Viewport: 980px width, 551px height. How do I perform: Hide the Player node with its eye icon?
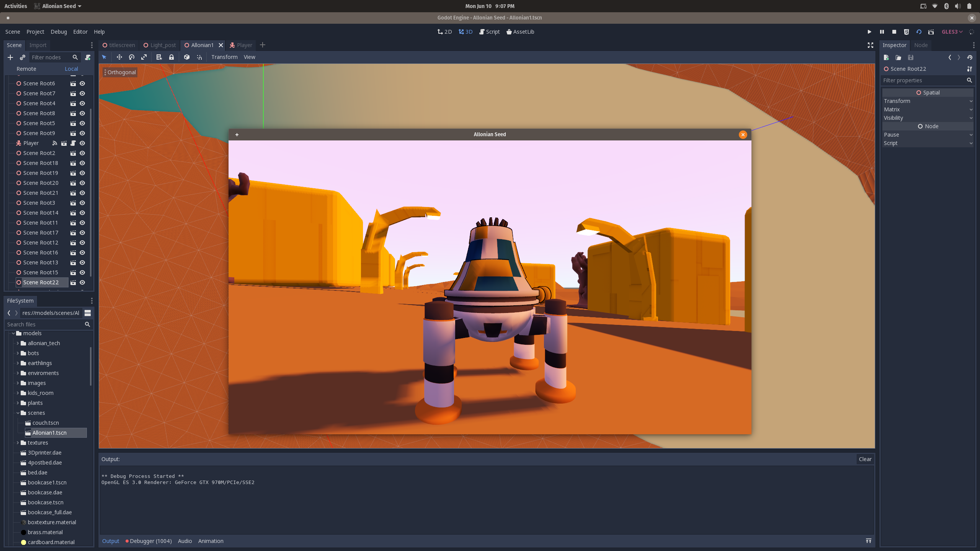tap(82, 143)
